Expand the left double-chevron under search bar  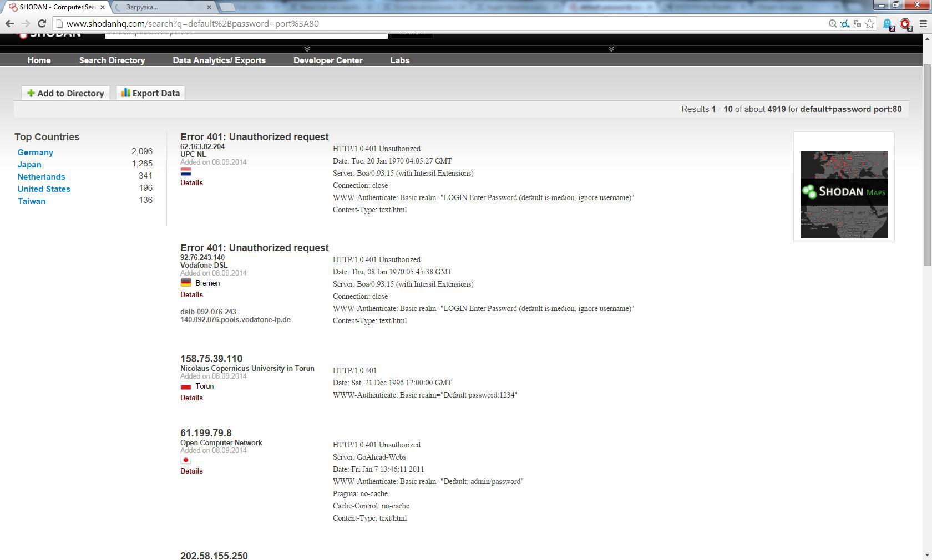point(307,49)
